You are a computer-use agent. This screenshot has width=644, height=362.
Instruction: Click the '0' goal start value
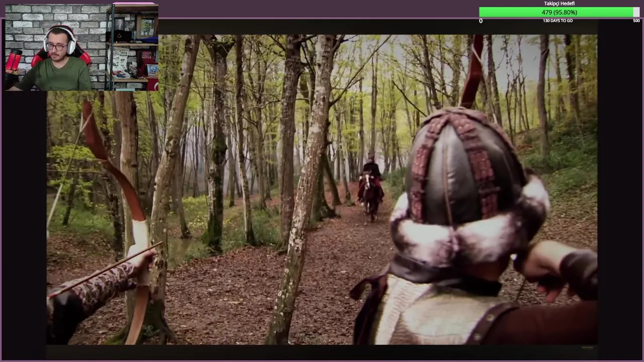tap(480, 21)
